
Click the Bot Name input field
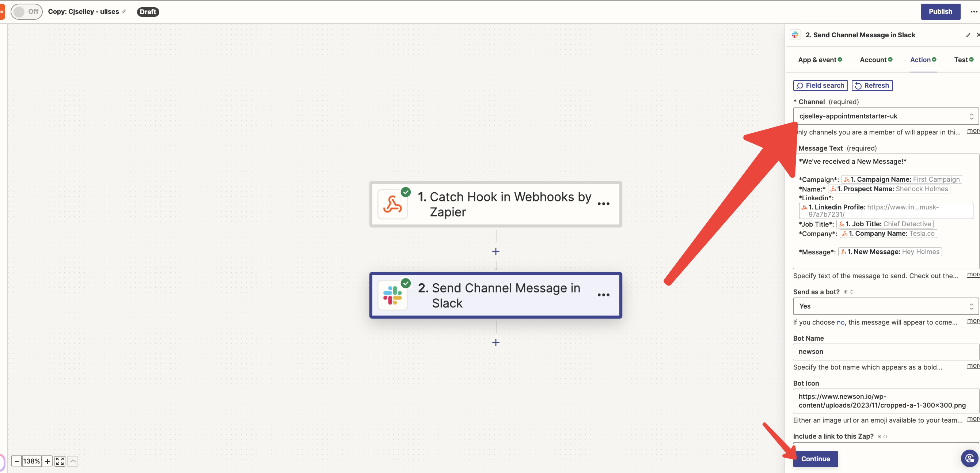[885, 352]
